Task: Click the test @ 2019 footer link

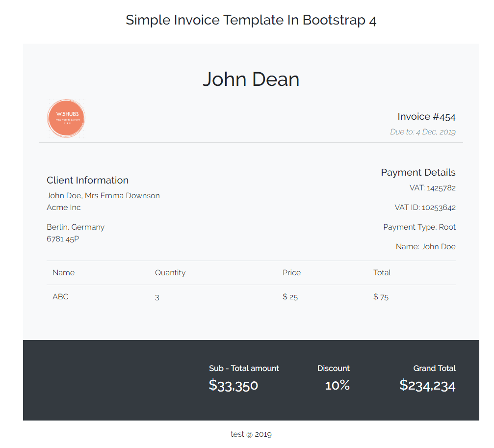Action: tap(251, 434)
